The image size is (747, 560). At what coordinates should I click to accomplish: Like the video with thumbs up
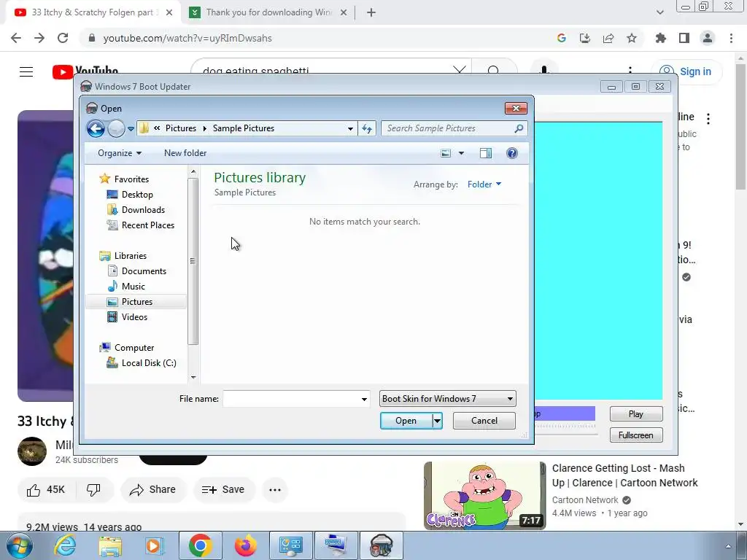[x=45, y=489]
